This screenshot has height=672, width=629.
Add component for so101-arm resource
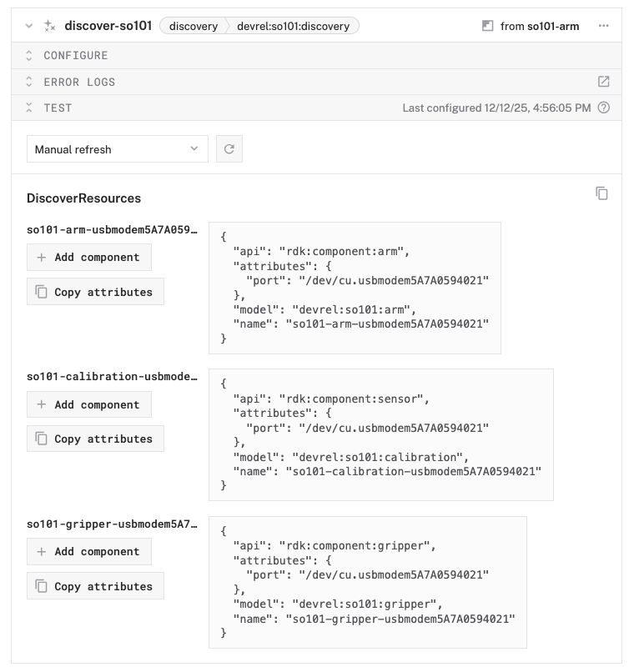pyautogui.click(x=89, y=258)
